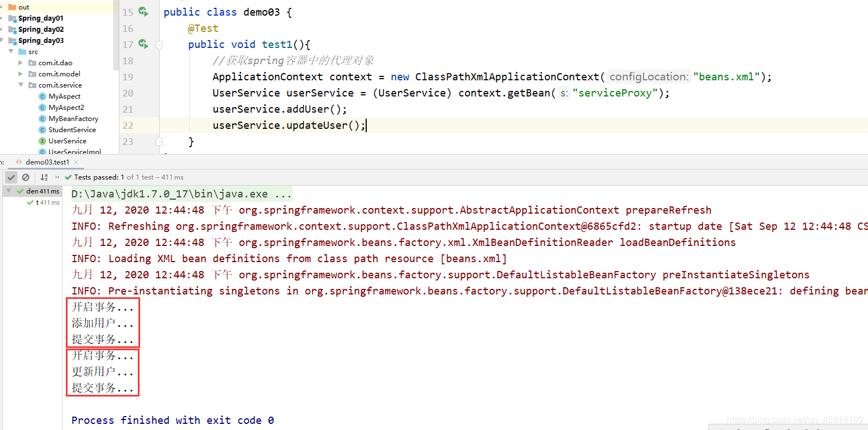
Task: Click the Spring_day02 module folder icon
Action: pyautogui.click(x=12, y=30)
